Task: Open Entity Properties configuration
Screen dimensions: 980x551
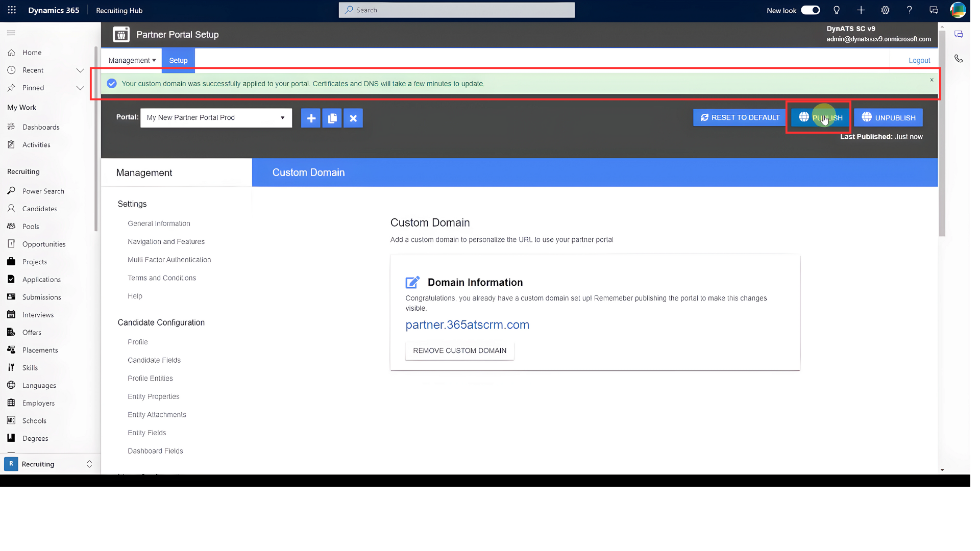Action: pos(153,396)
